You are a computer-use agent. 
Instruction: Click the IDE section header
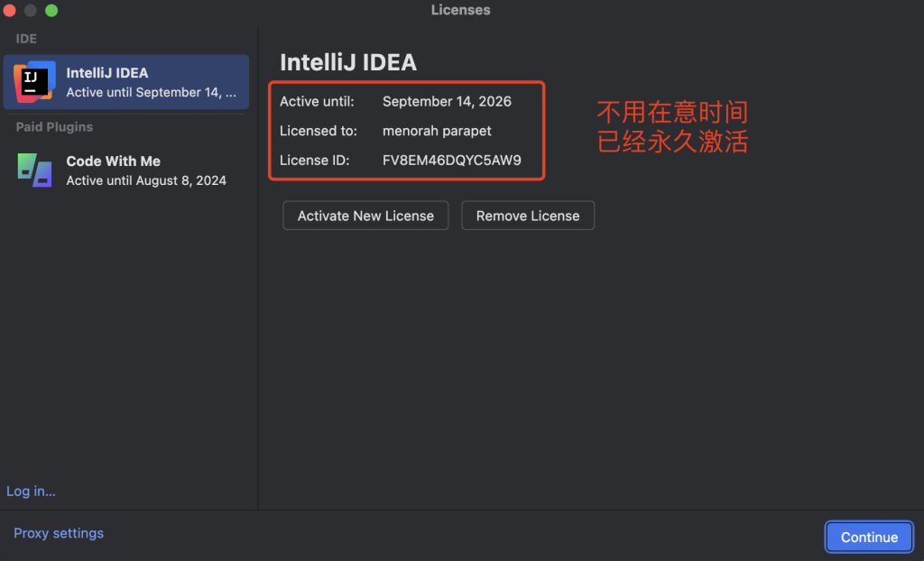point(26,39)
